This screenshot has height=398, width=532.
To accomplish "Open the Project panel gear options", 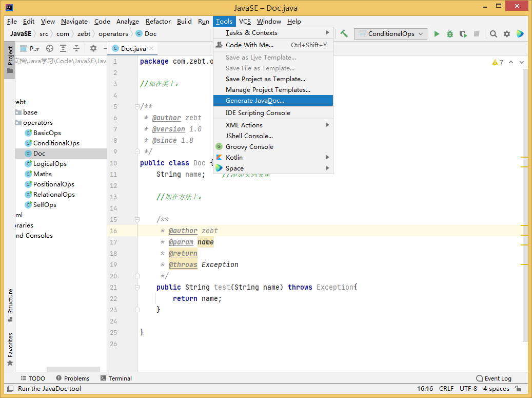I will point(93,48).
